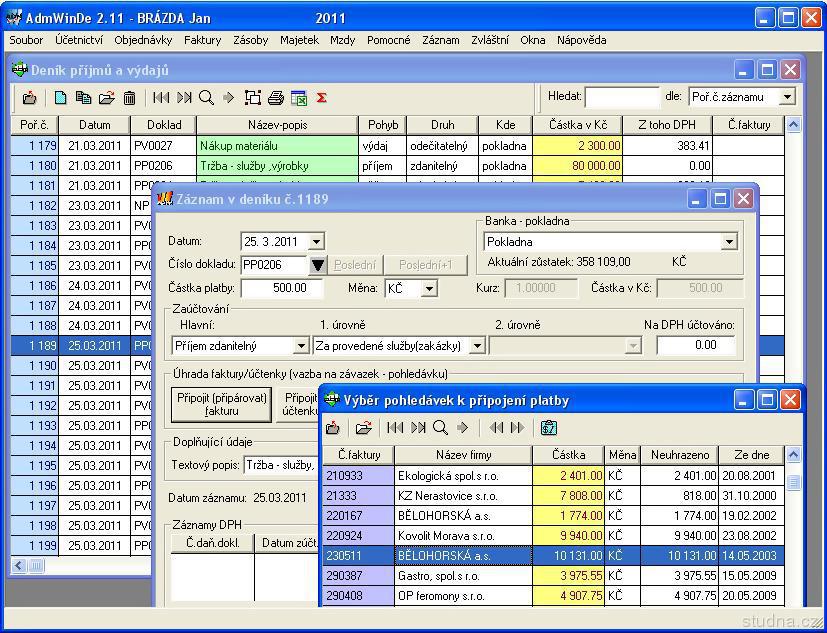Click the open folder icon in receivables window
827x633 pixels.
click(364, 428)
